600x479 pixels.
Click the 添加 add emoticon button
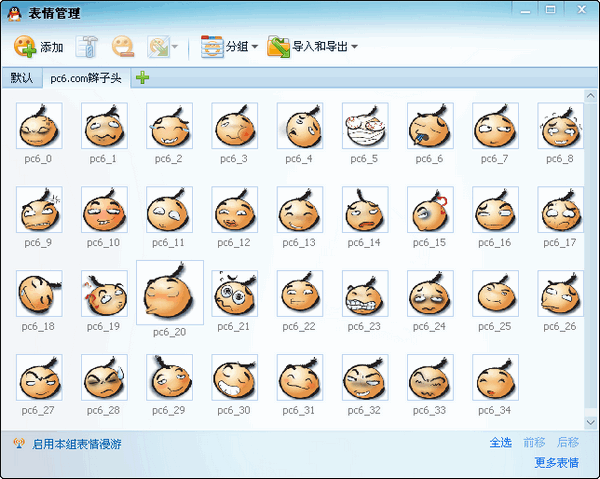pyautogui.click(x=39, y=47)
